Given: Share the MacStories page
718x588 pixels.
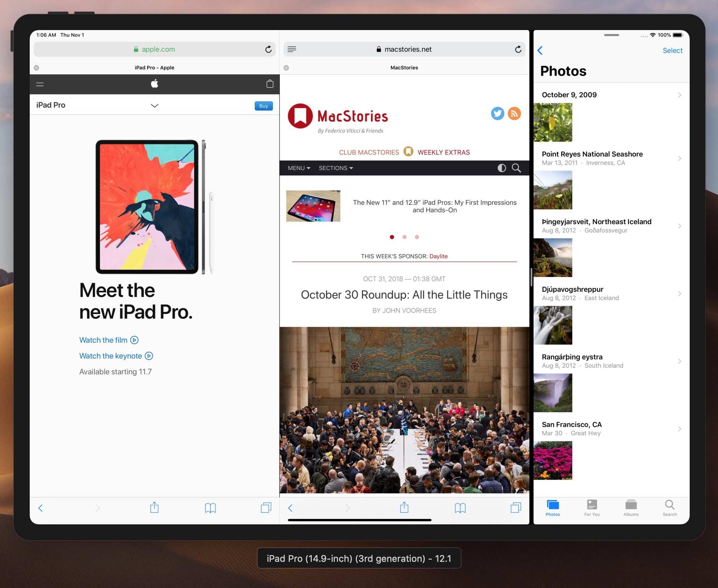Looking at the screenshot, I should 404,507.
